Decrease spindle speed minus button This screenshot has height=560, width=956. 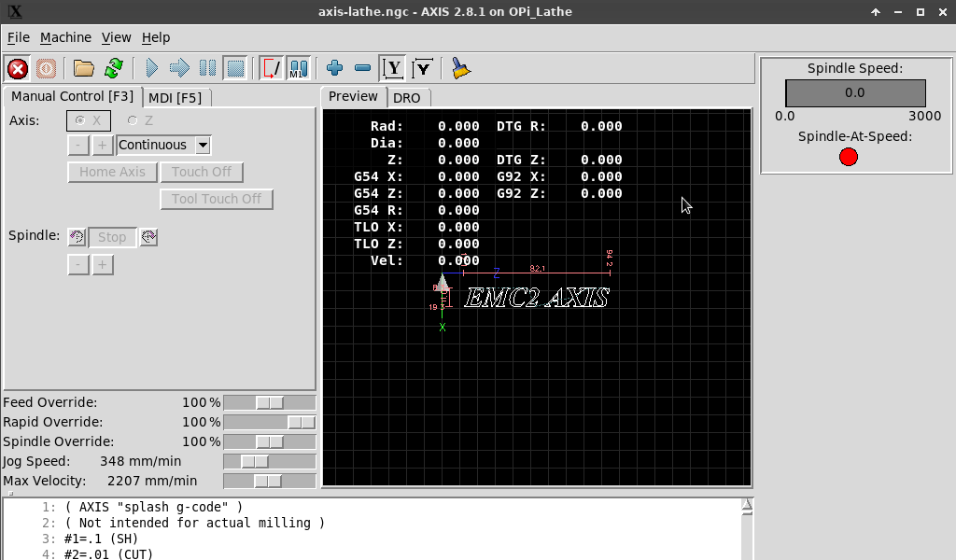tap(78, 264)
